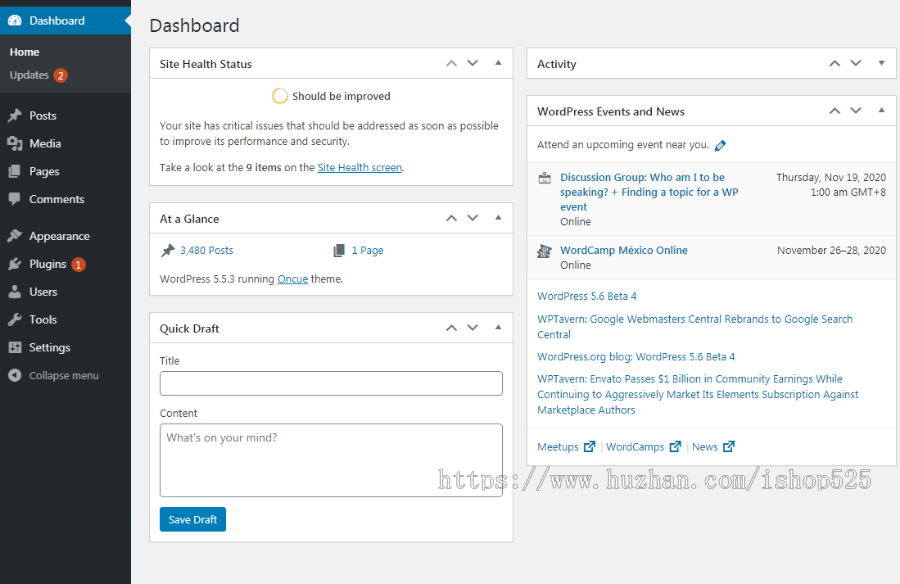
Task: Click the Updates count badge showing 2
Action: point(60,75)
